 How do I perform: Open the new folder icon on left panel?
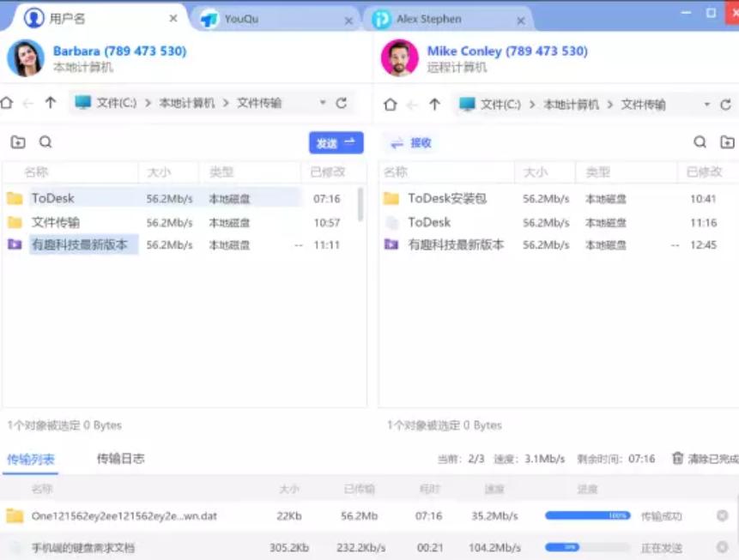pyautogui.click(x=19, y=142)
